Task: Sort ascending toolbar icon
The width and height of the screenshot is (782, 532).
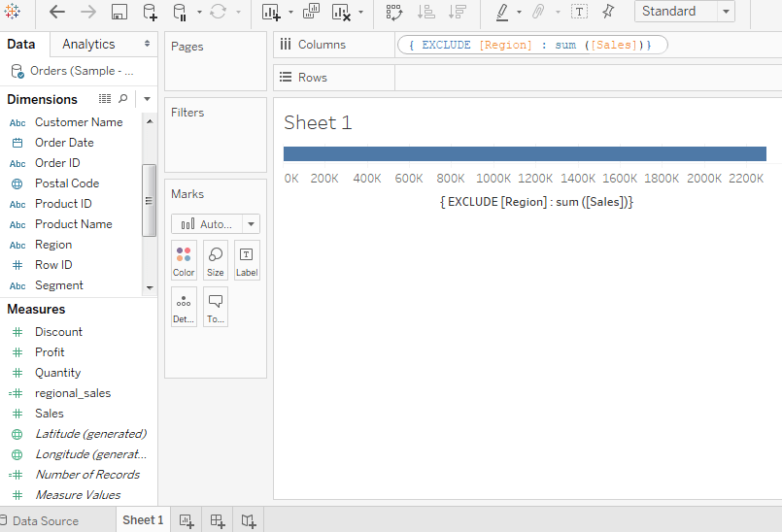Action: click(425, 12)
